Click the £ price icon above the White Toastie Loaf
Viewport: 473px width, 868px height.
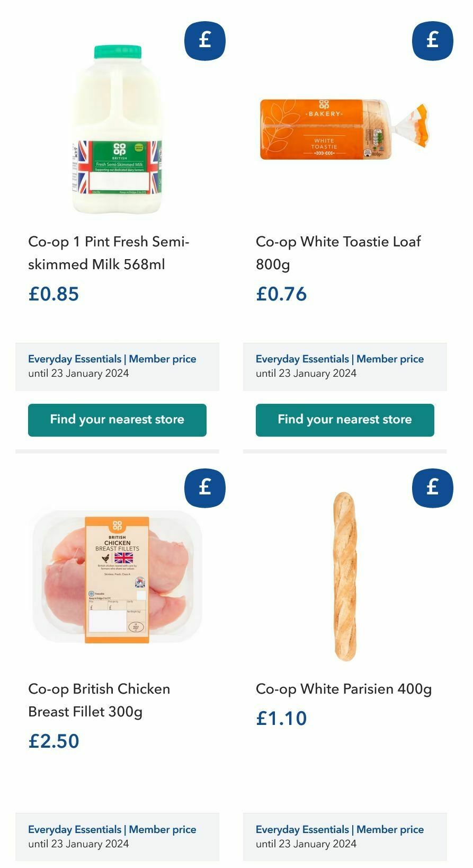coord(432,40)
